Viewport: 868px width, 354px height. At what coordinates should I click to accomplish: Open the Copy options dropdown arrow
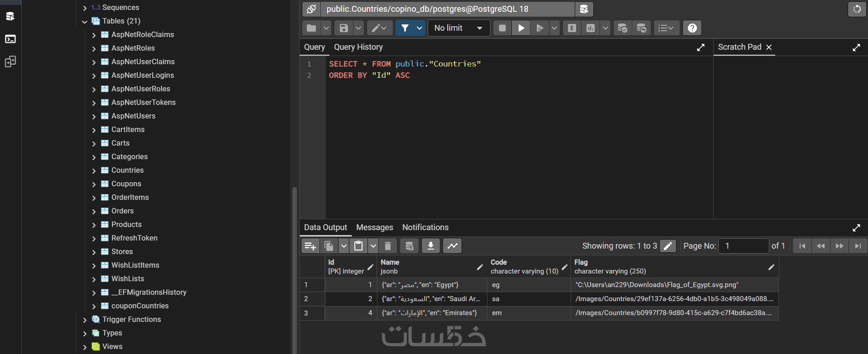(344, 246)
